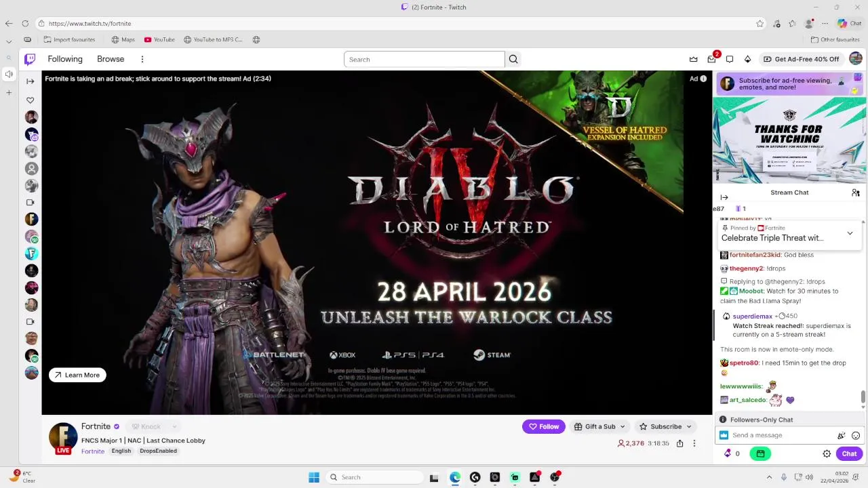Reload the page with the refresh icon
The image size is (868, 488).
[x=25, y=23]
